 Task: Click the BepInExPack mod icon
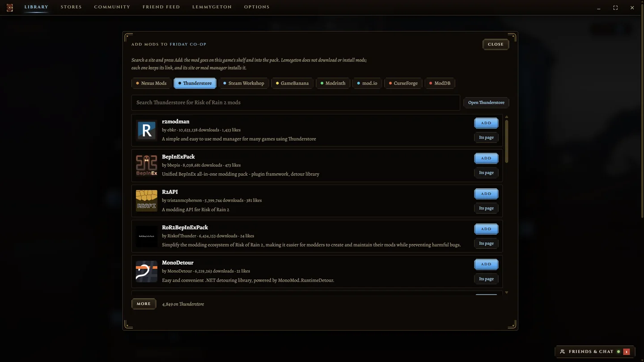point(147,165)
